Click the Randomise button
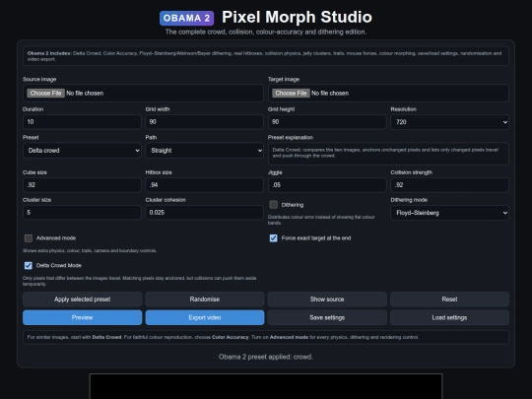 tap(205, 299)
